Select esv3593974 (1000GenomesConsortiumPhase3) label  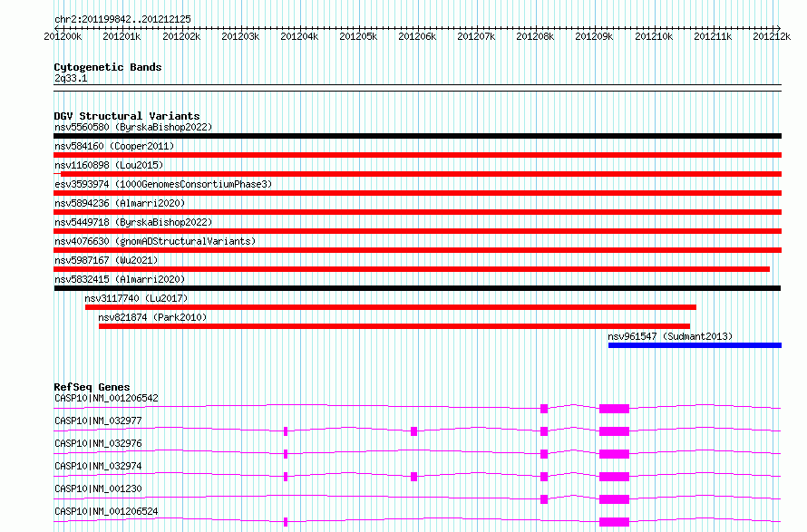coord(163,184)
